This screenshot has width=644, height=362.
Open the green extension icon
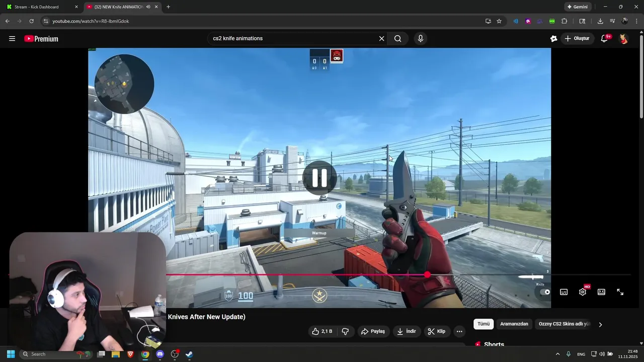pyautogui.click(x=552, y=21)
